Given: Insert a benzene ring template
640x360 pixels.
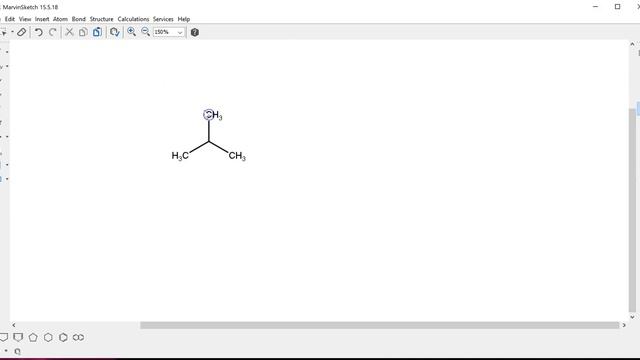Looking at the screenshot, I should 63,337.
